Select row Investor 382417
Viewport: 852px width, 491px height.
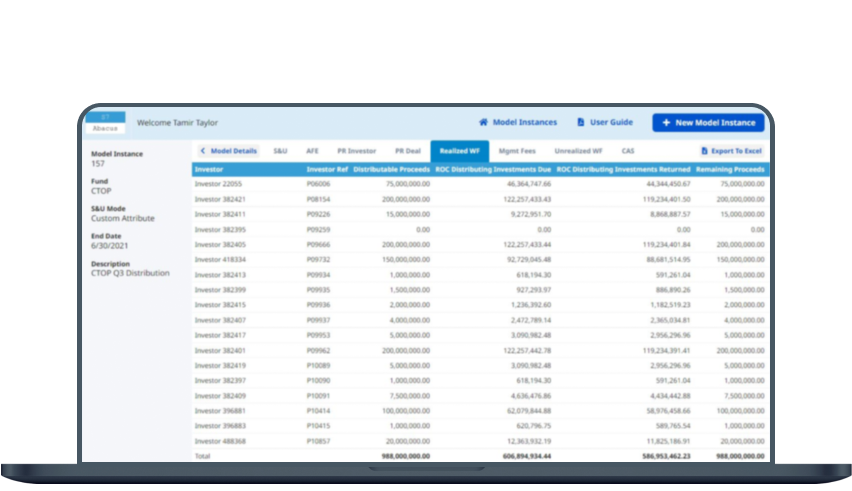pos(480,336)
